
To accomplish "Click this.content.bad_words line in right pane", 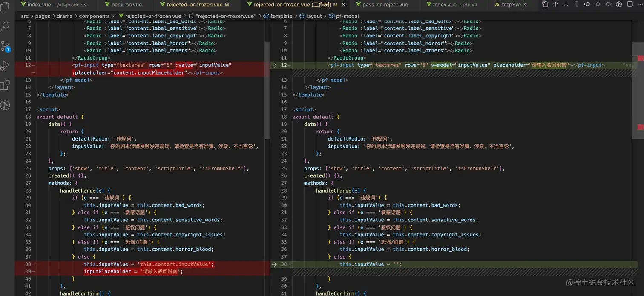I will click(x=400, y=205).
